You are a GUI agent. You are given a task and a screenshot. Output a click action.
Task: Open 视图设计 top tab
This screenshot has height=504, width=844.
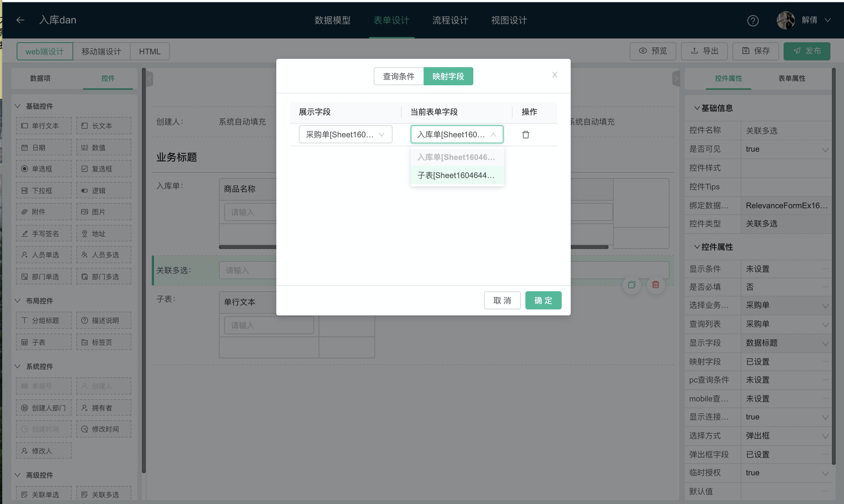click(509, 20)
